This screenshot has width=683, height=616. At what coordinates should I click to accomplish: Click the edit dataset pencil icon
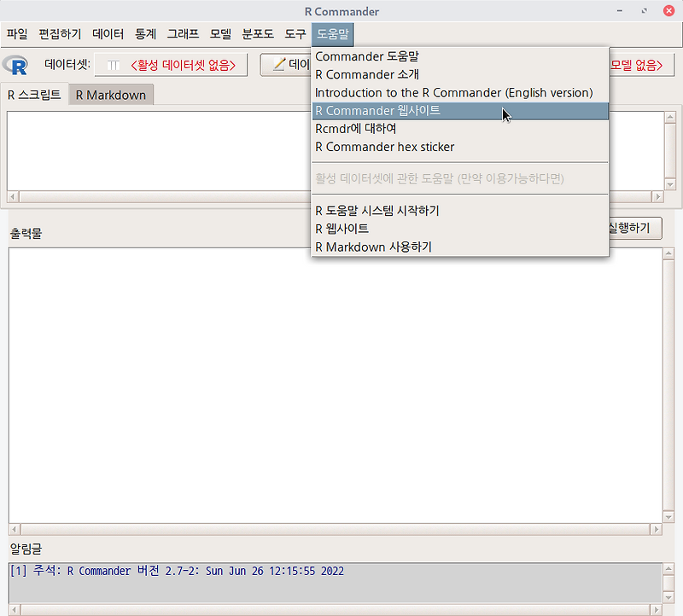280,64
